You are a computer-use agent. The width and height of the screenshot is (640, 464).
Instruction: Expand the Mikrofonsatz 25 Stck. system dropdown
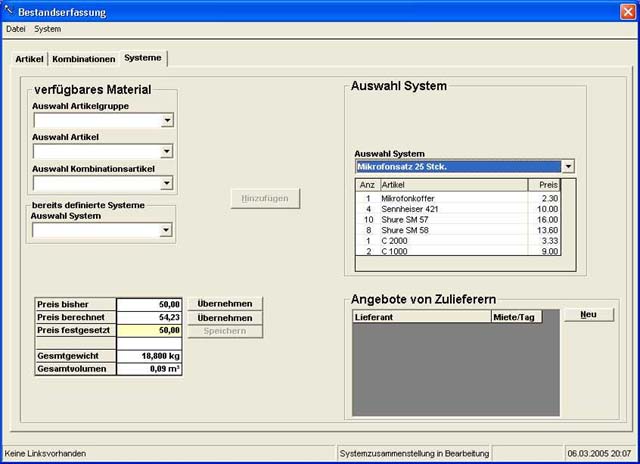click(x=568, y=166)
